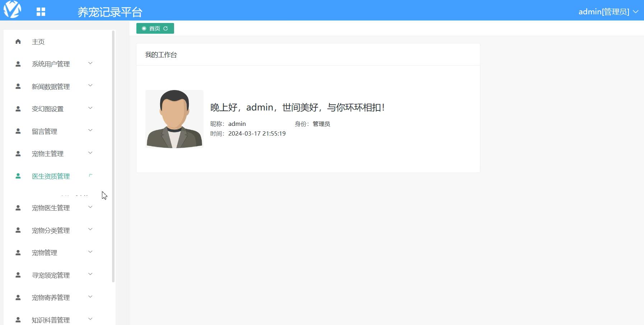
Task: Click the admin avatar image on the workbench card
Action: pos(174,119)
